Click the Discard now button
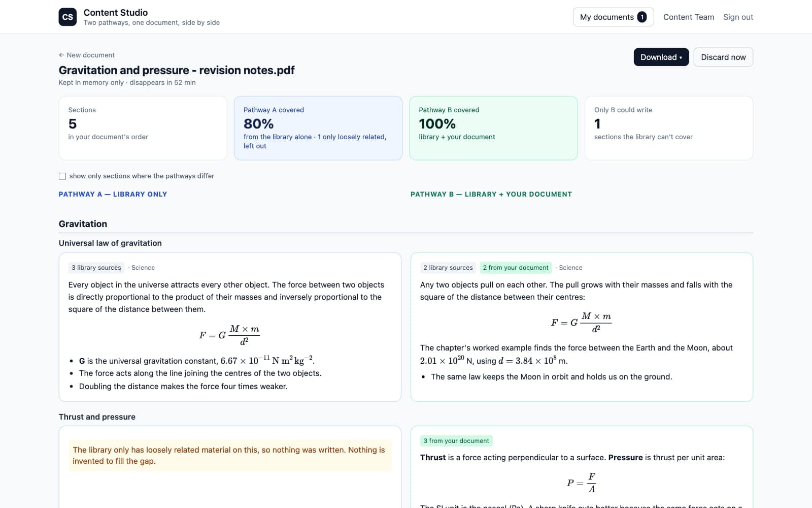Screen dimensions: 812x508 723,57
